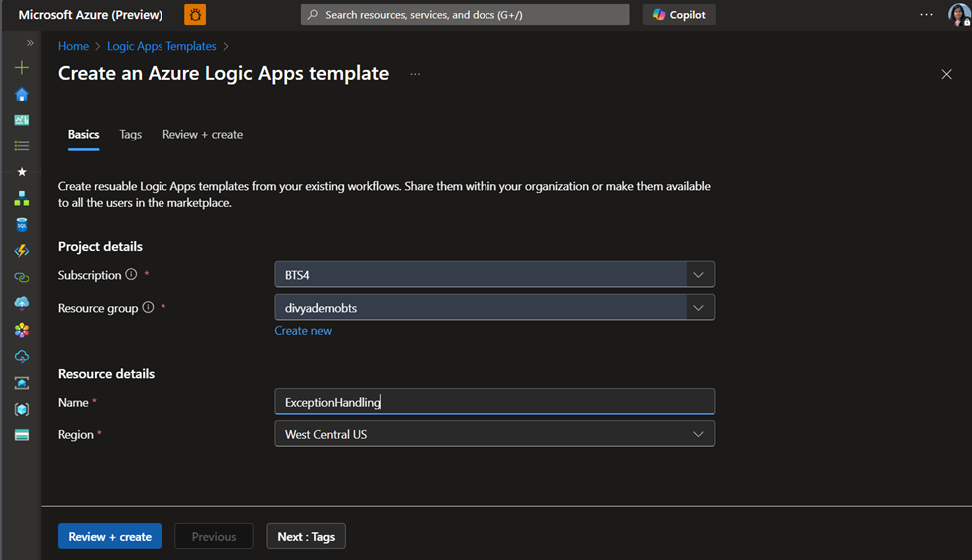This screenshot has width=972, height=560.
Task: Click the Favorites star icon
Action: 22,172
